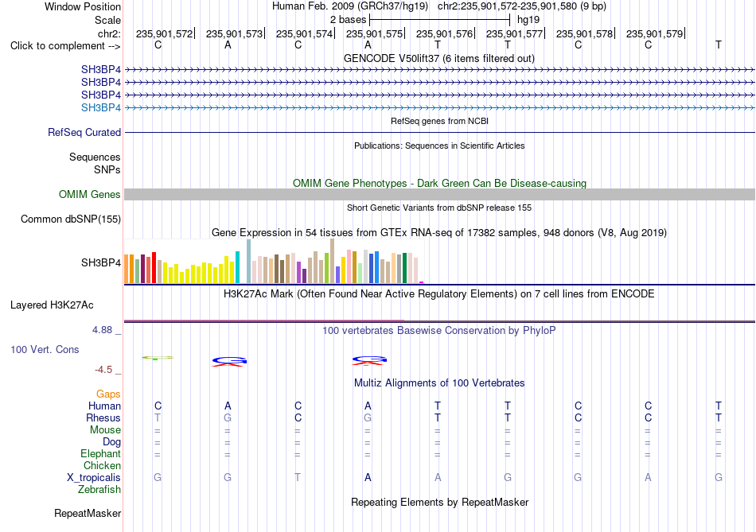This screenshot has width=756, height=532.
Task: Click the "Common dbSNP(155)" track label
Action: point(71,219)
